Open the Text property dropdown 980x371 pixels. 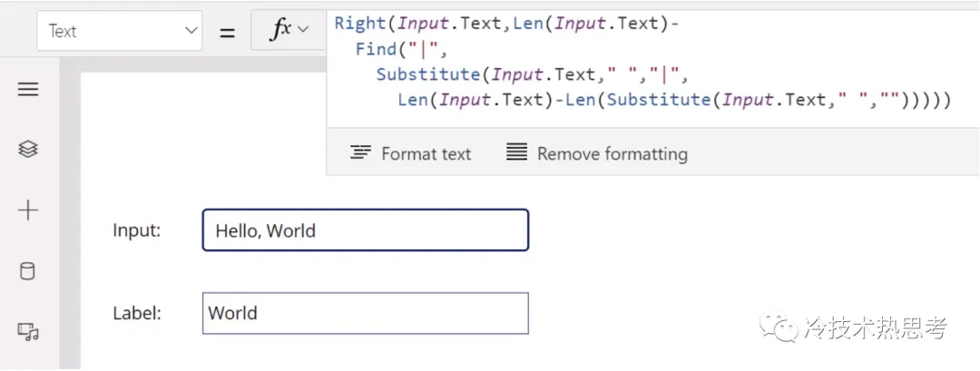coord(119,31)
